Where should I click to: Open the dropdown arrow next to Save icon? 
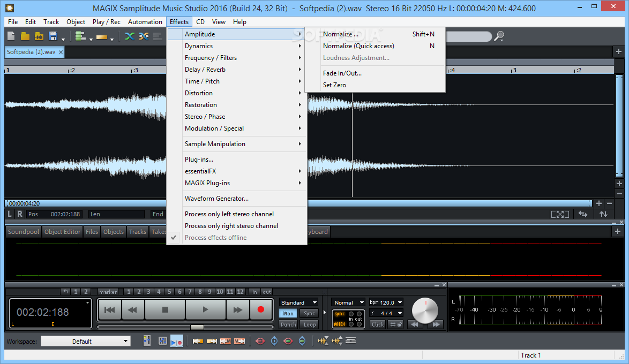coord(63,39)
